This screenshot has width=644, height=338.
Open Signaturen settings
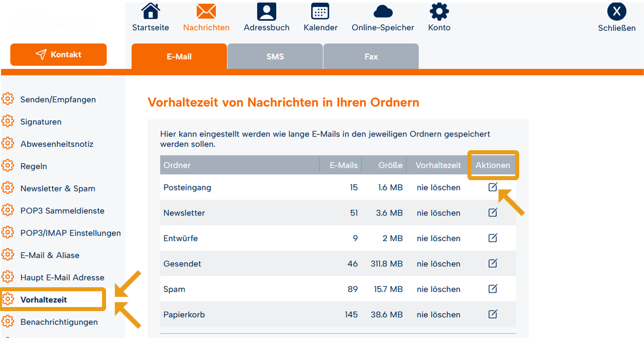[x=41, y=122]
